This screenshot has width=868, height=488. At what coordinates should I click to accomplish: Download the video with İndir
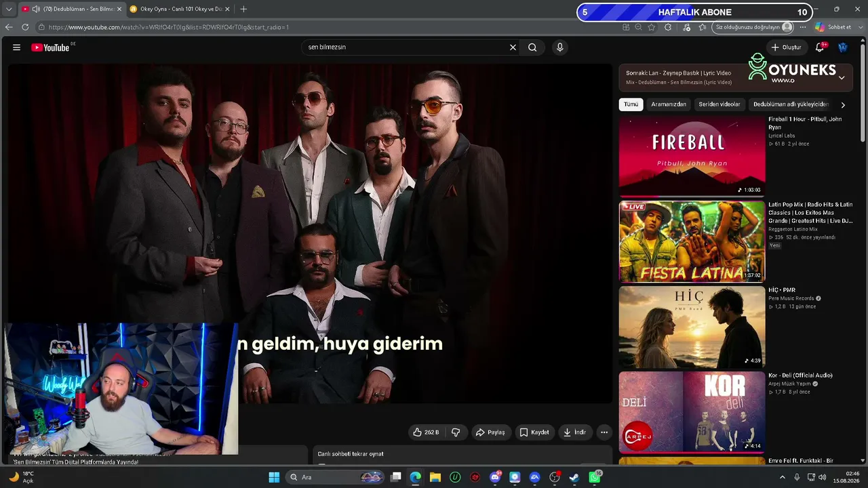click(x=574, y=432)
